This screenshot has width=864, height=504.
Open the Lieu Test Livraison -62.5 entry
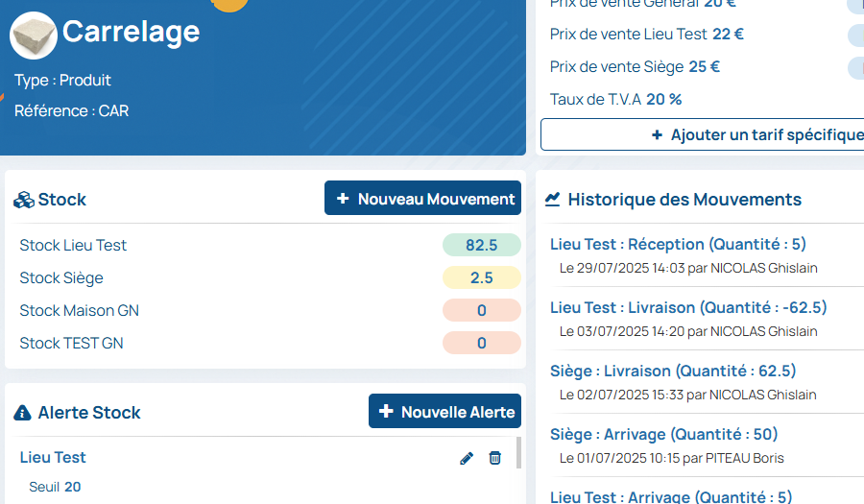click(688, 307)
